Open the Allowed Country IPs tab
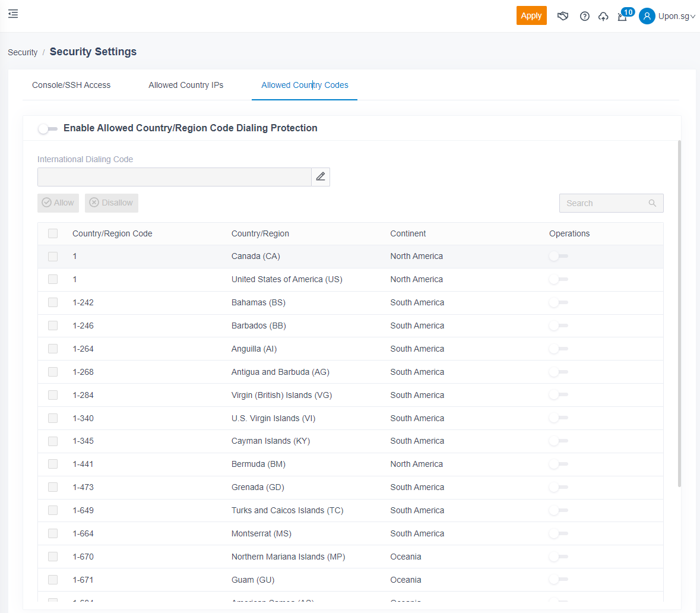The image size is (700, 613). [x=186, y=85]
